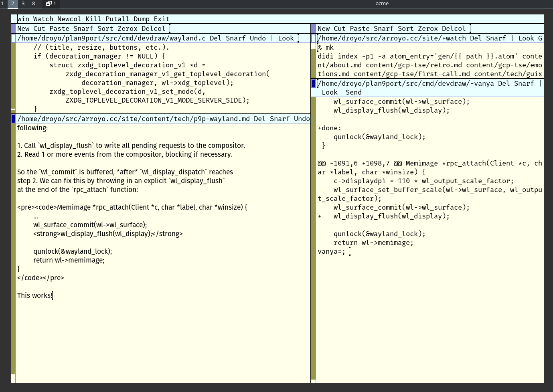Viewport: 553px width, 392px height.
Task: Click New in the left column tag
Action: coord(23,28)
